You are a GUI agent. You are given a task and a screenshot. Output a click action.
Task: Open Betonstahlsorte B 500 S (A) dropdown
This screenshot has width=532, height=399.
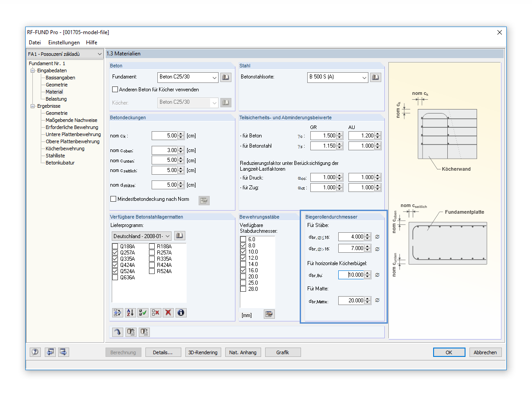tap(338, 77)
